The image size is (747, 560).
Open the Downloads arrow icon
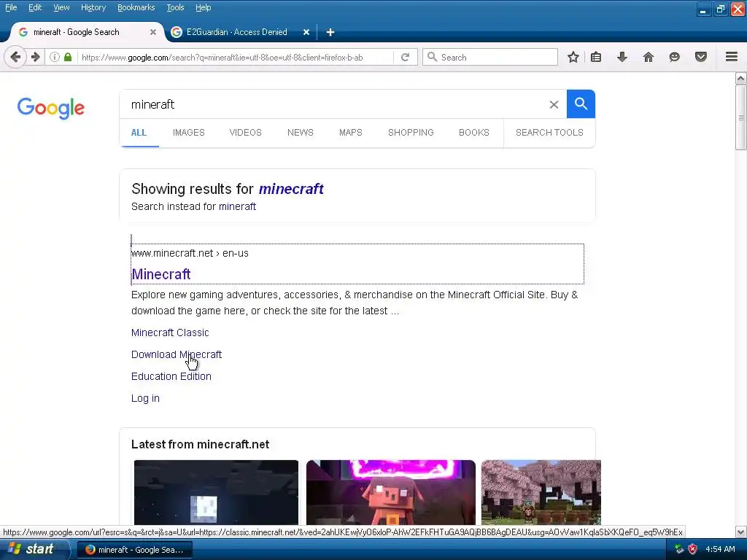tap(622, 57)
